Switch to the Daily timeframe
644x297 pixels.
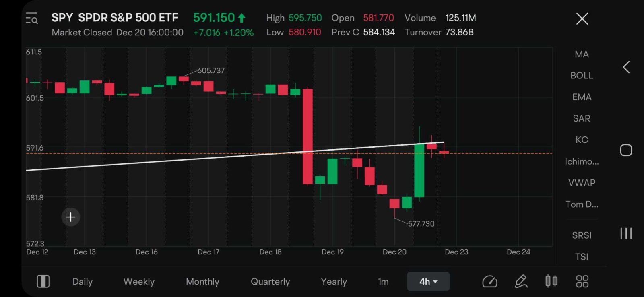click(83, 282)
